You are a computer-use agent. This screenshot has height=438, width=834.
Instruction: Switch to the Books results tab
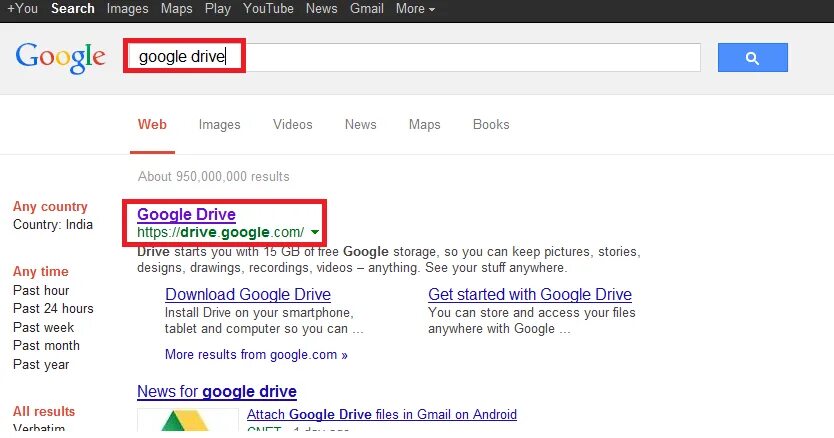pyautogui.click(x=491, y=125)
